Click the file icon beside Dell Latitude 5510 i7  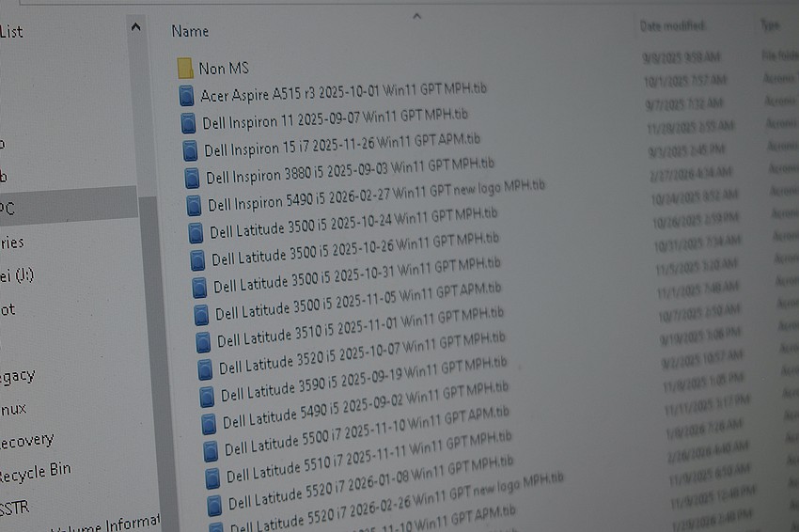212,478
